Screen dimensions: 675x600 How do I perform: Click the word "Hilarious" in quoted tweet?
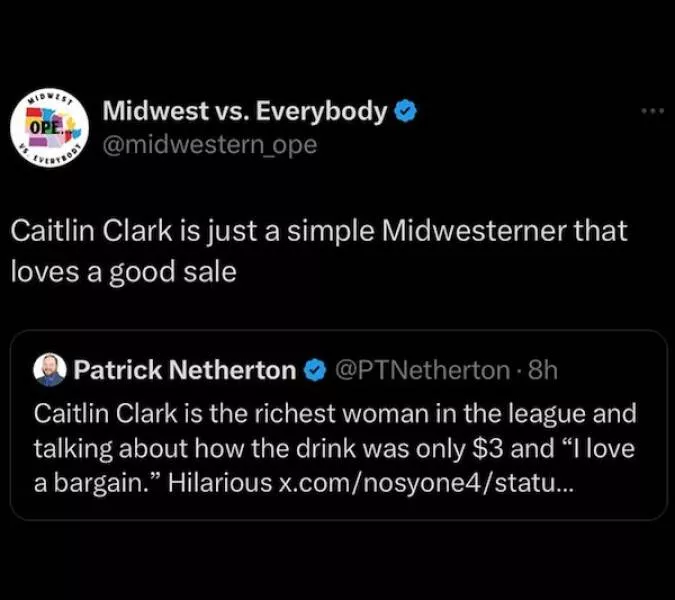(x=220, y=484)
